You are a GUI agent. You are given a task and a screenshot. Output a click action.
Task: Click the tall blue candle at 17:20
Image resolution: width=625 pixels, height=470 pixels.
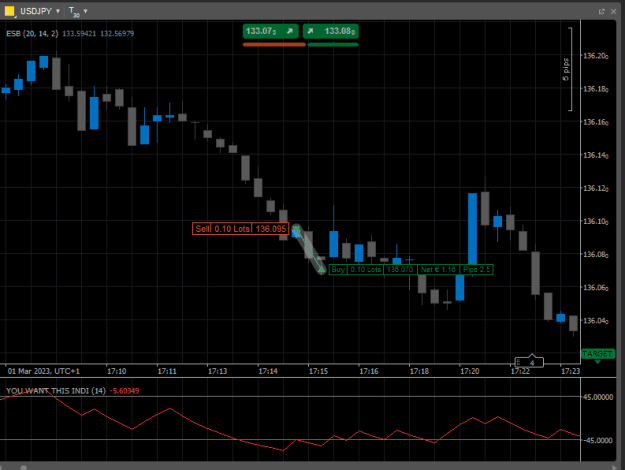click(472, 229)
